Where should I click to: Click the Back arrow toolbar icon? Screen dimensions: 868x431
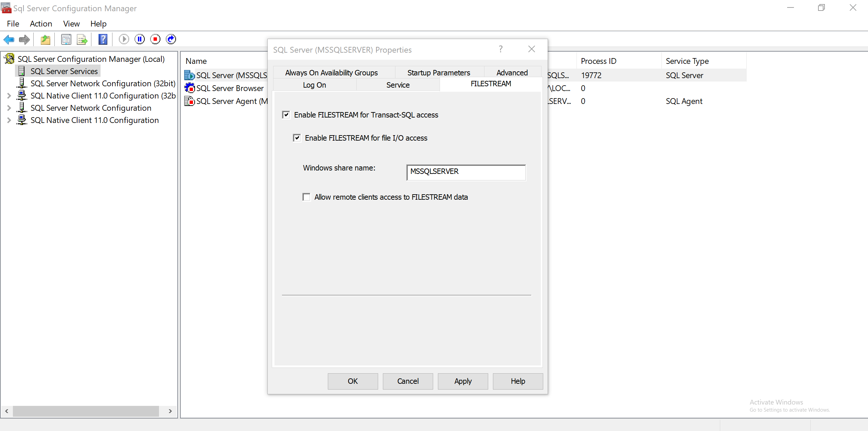(x=9, y=39)
